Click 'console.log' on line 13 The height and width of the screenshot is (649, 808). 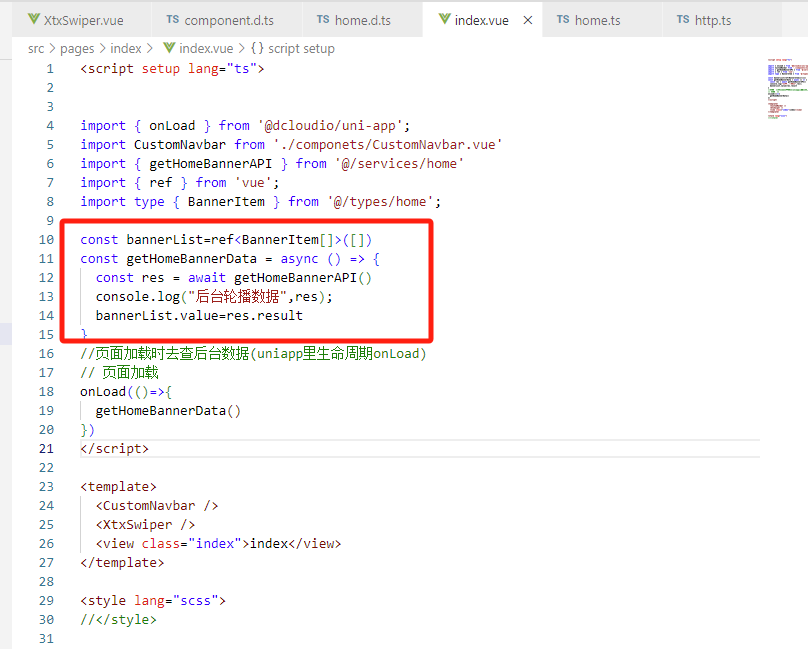click(138, 297)
